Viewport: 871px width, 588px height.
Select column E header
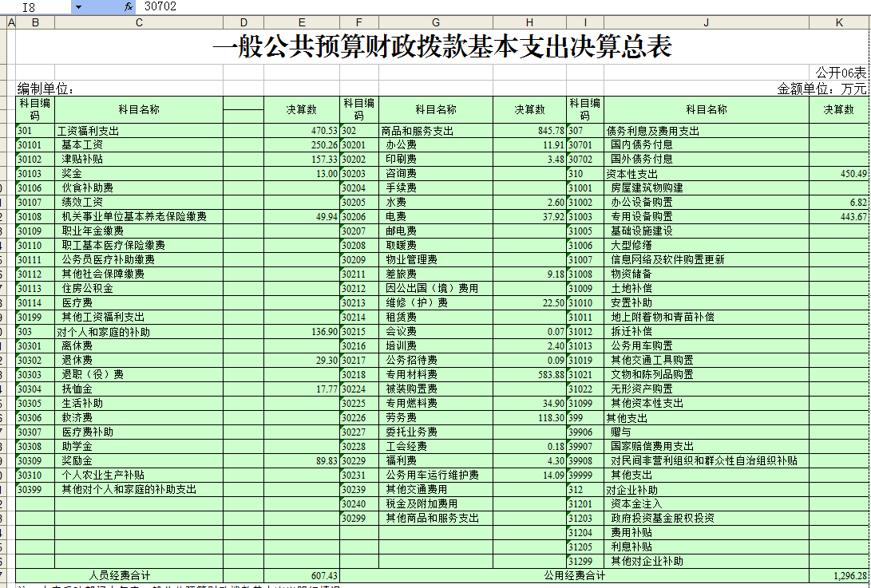click(x=302, y=22)
